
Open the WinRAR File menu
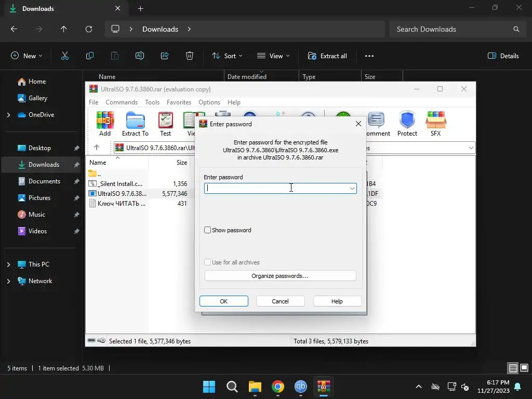[x=94, y=102]
